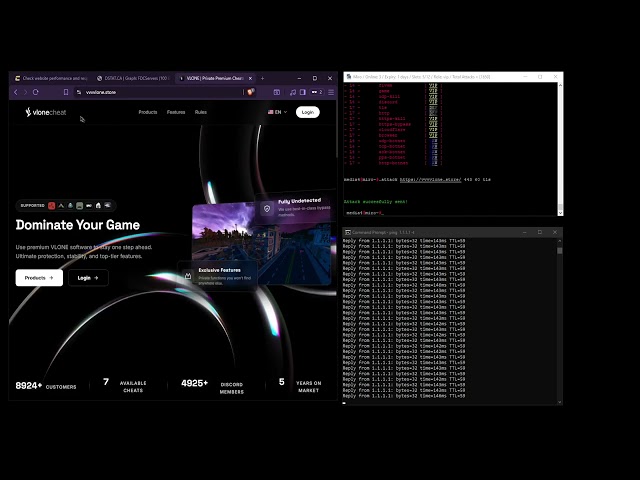The height and width of the screenshot is (480, 640).
Task: Click the 8924+ Customers statistic
Action: click(x=46, y=386)
